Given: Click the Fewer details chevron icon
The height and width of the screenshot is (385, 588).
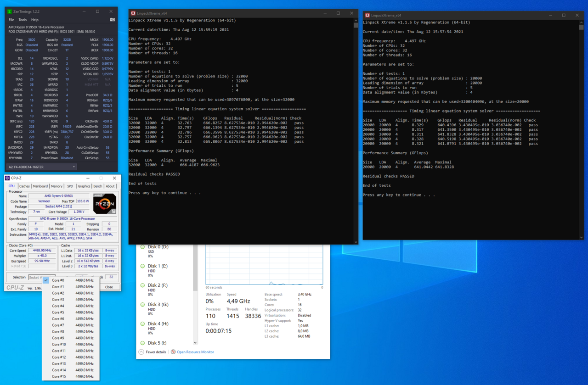Looking at the screenshot, I should coord(141,352).
